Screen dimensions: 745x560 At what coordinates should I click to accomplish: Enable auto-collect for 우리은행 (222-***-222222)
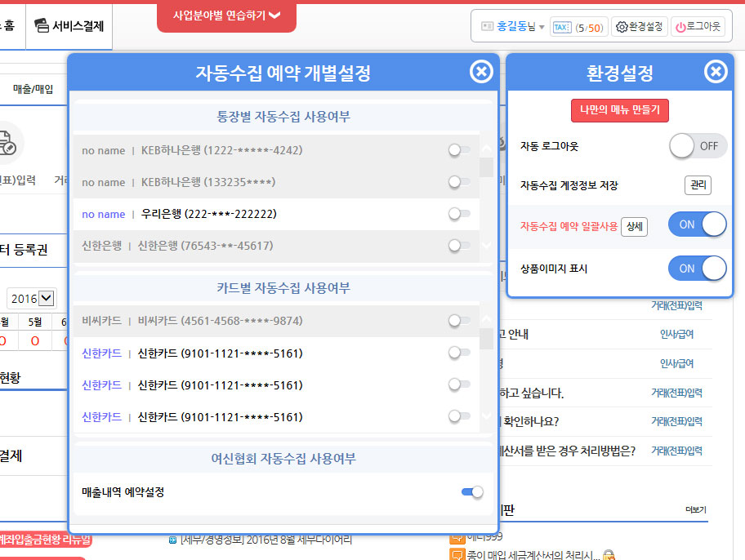458,214
